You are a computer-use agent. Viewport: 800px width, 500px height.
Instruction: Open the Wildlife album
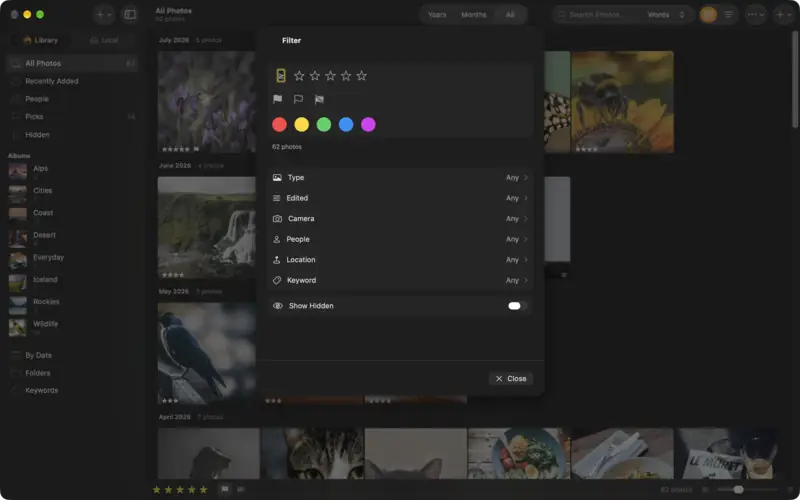72,327
